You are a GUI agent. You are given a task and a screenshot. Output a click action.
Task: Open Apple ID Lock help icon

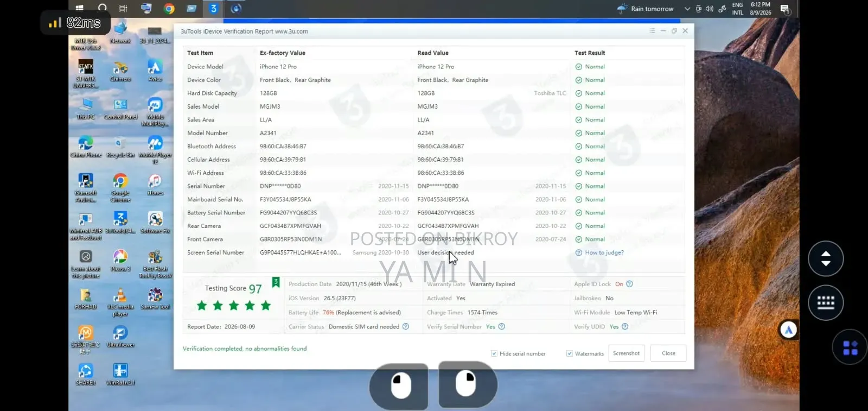click(629, 284)
